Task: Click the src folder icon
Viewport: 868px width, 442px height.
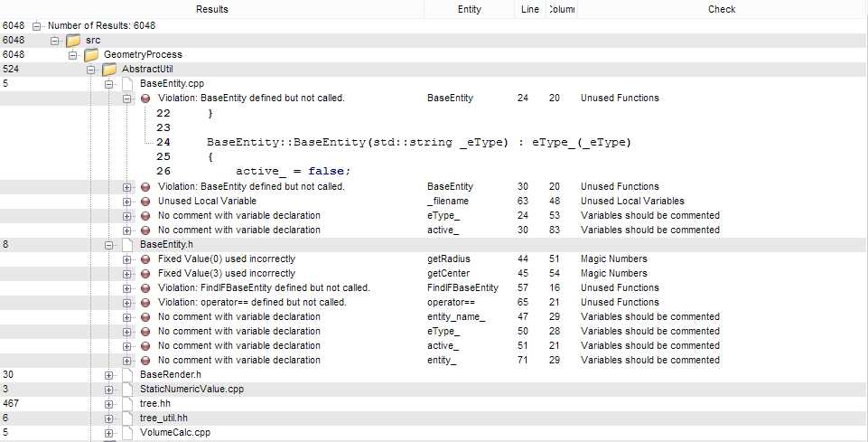Action: 73,41
